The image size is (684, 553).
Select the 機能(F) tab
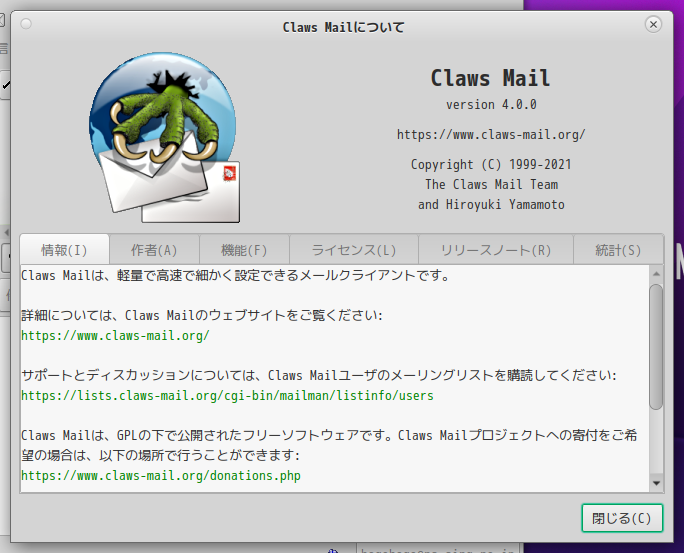[244, 250]
